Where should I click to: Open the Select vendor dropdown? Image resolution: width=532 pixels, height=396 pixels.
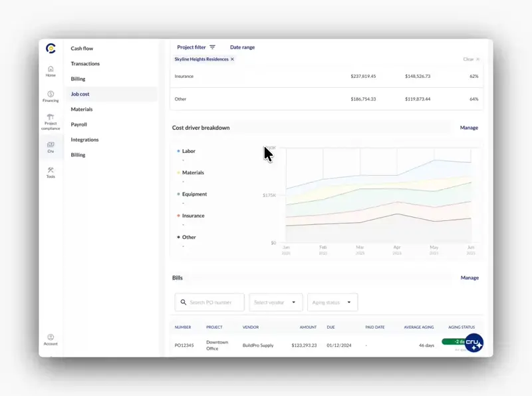[275, 302]
